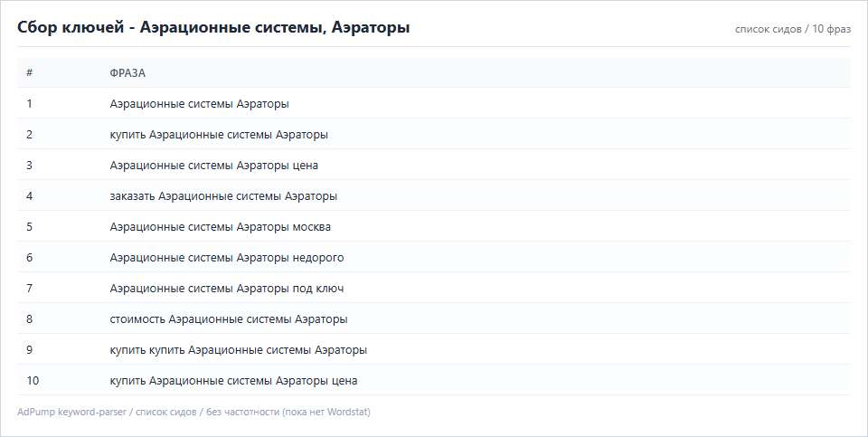The height and width of the screenshot is (437, 868).
Task: Click row number 8 cell
Action: pos(29,319)
